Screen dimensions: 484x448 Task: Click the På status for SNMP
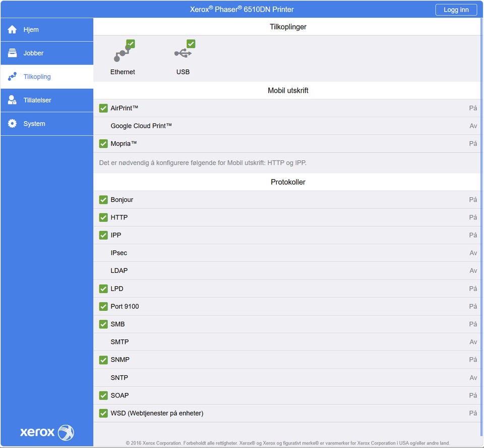pos(473,360)
